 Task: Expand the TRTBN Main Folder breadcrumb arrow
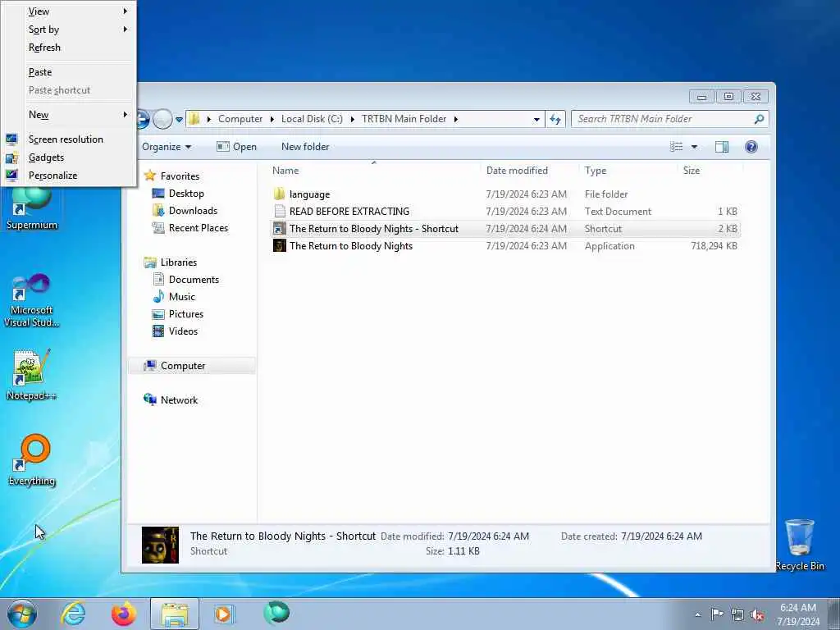click(456, 119)
